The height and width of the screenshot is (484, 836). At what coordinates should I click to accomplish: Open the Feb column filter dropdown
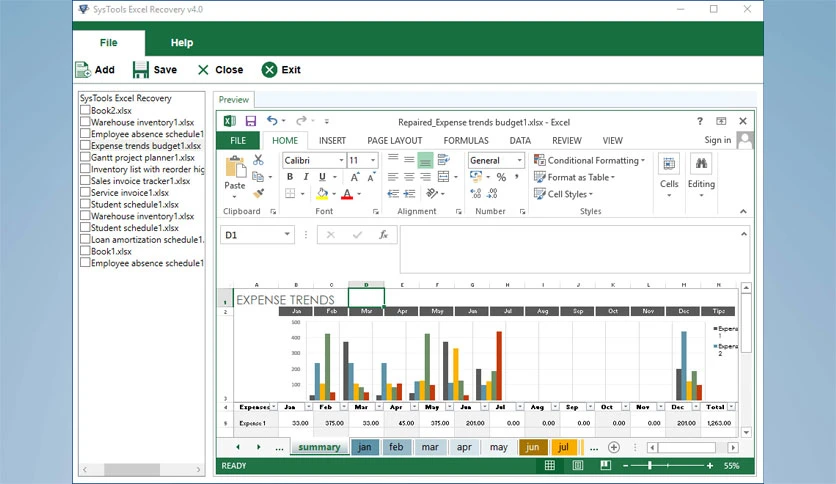(344, 407)
